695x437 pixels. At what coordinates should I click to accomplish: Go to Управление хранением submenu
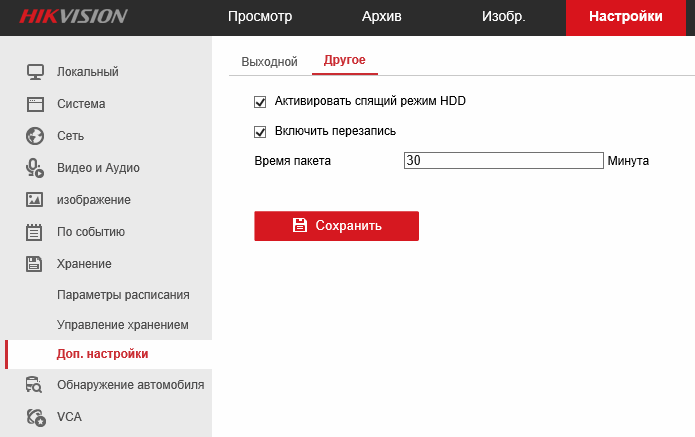tap(123, 325)
